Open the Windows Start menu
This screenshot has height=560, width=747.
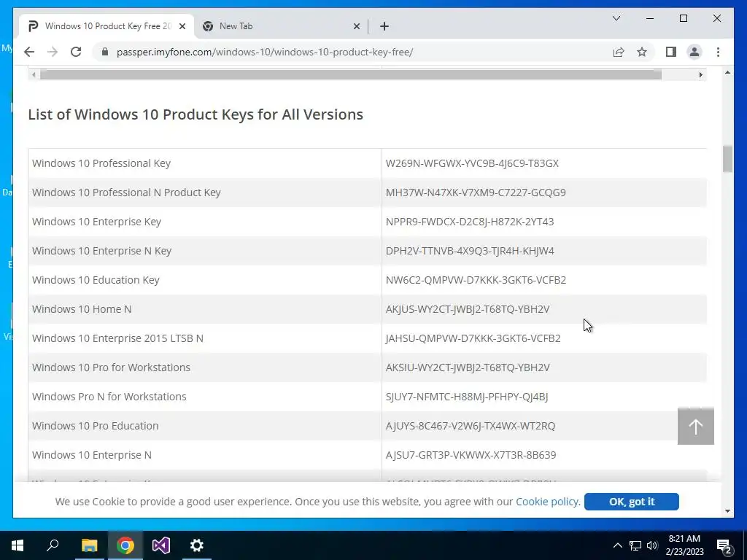[18, 545]
